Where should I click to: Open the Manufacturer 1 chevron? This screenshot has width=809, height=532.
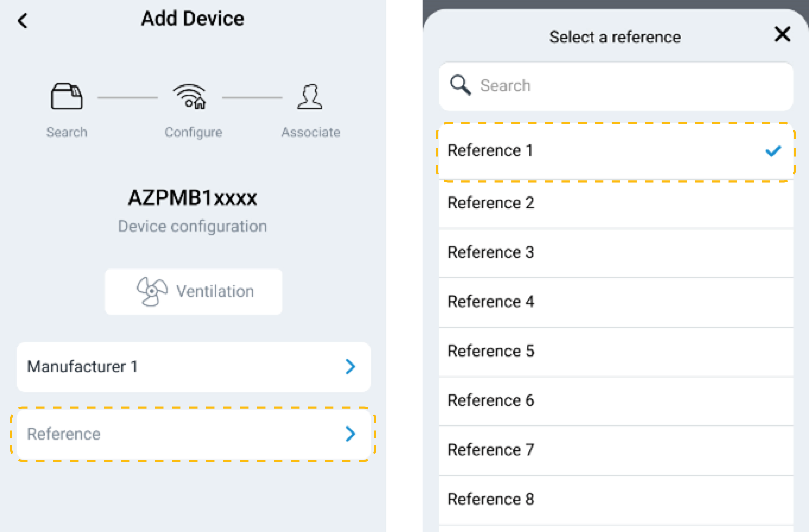[350, 366]
